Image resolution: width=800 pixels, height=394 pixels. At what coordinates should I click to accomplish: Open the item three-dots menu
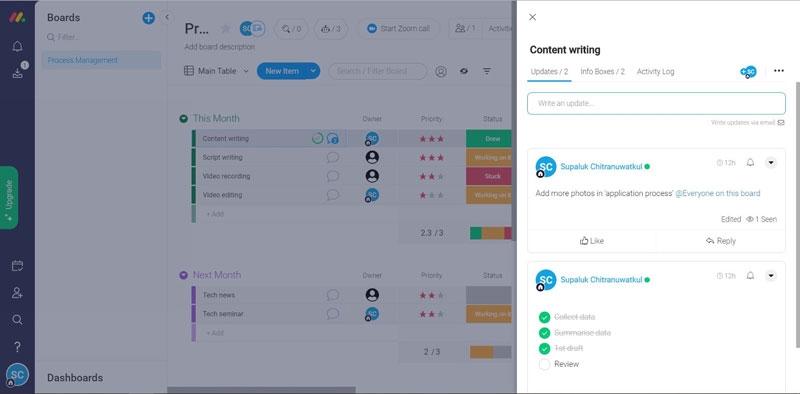779,71
